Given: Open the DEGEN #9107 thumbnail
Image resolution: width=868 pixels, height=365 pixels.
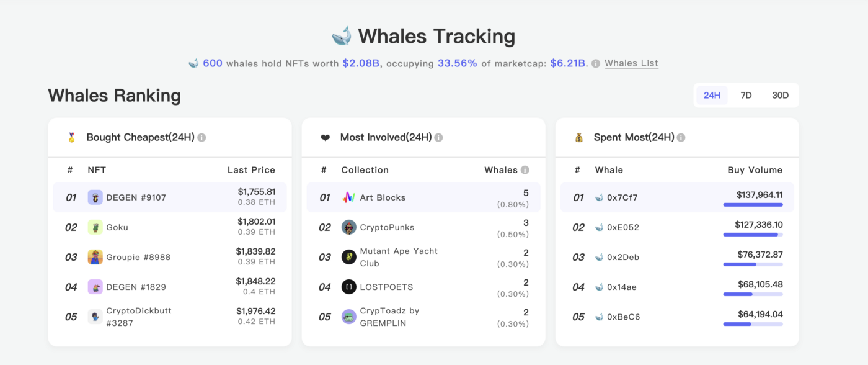Looking at the screenshot, I should 95,197.
